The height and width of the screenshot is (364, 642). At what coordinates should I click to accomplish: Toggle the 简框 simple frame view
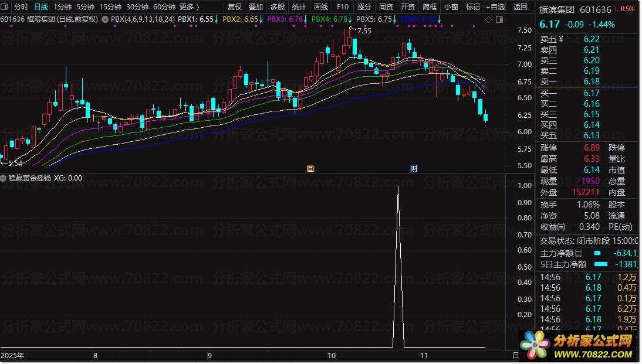point(429,7)
